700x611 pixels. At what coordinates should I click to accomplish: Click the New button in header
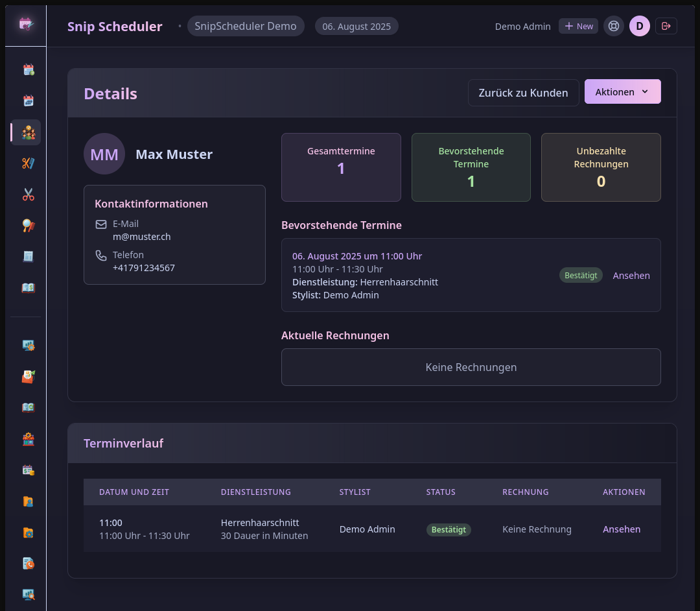[578, 26]
